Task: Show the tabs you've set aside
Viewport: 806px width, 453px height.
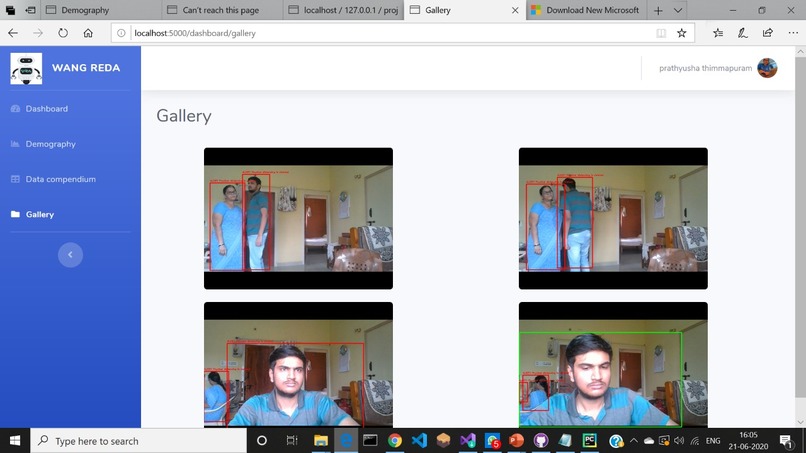Action: tap(10, 10)
